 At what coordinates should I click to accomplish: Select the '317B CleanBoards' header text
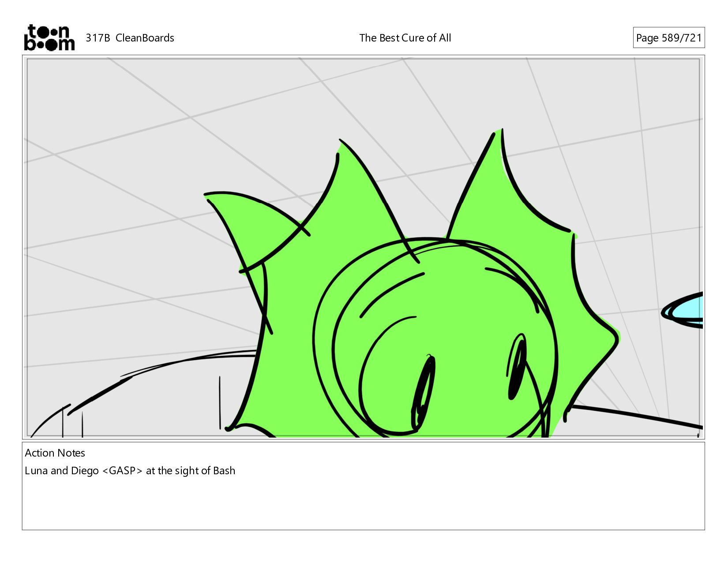click(x=130, y=38)
